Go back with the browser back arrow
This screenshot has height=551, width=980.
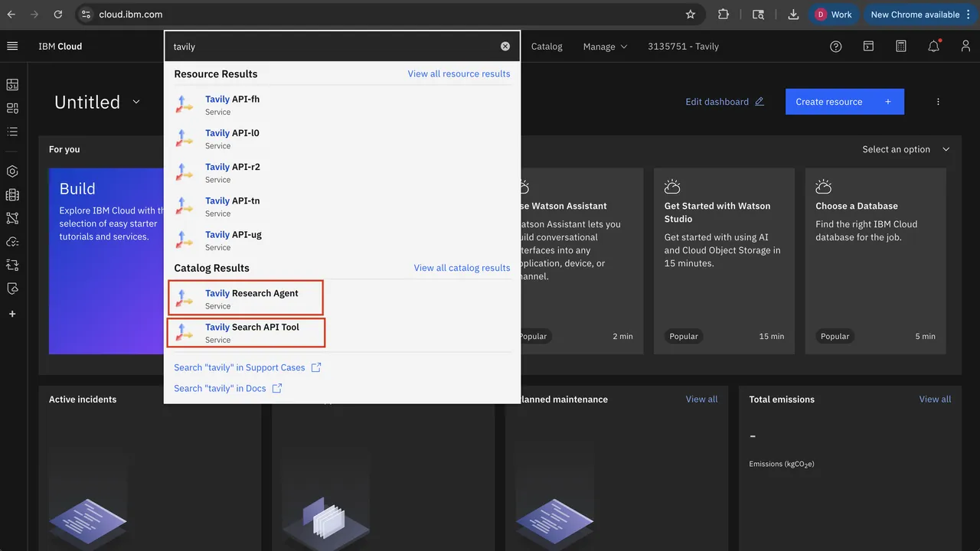coord(11,14)
